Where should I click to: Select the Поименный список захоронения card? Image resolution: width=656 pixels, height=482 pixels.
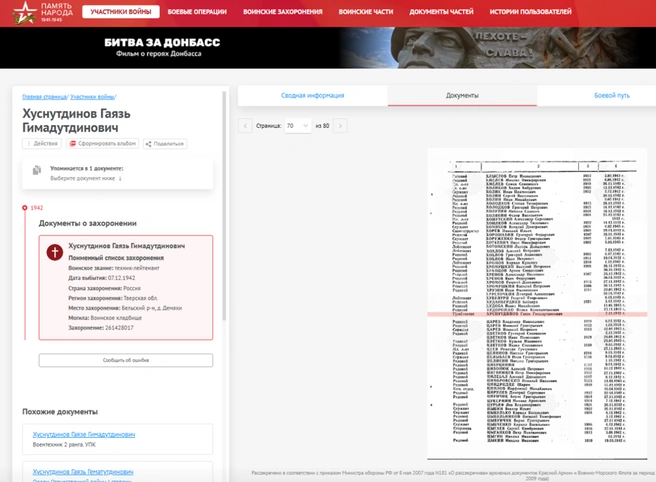coord(126,287)
